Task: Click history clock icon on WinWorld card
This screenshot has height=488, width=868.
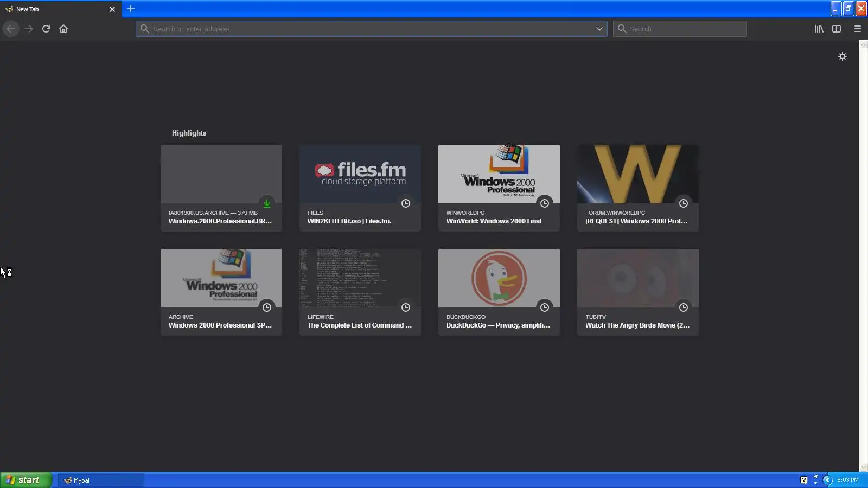Action: (x=545, y=203)
